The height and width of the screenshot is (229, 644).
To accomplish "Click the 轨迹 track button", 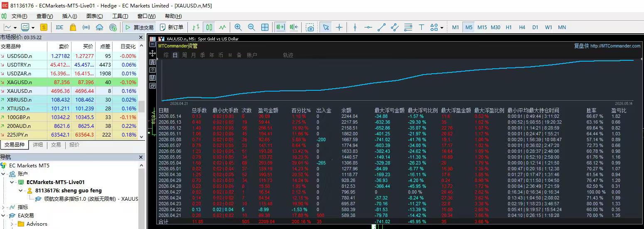I will [x=288, y=55].
